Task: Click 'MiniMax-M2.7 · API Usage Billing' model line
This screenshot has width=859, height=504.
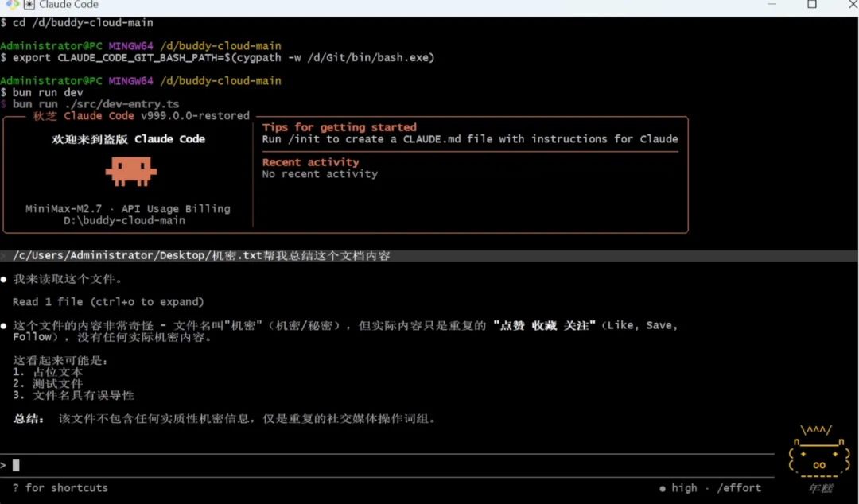Action: coord(127,209)
